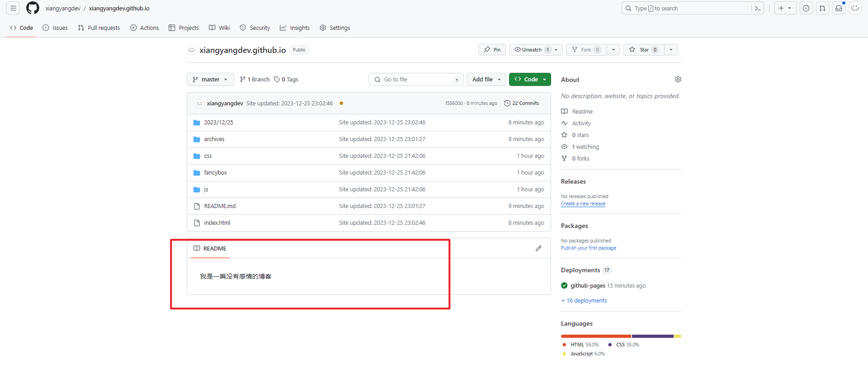Image resolution: width=868 pixels, height=374 pixels.
Task: Fork the repository
Action: 586,50
